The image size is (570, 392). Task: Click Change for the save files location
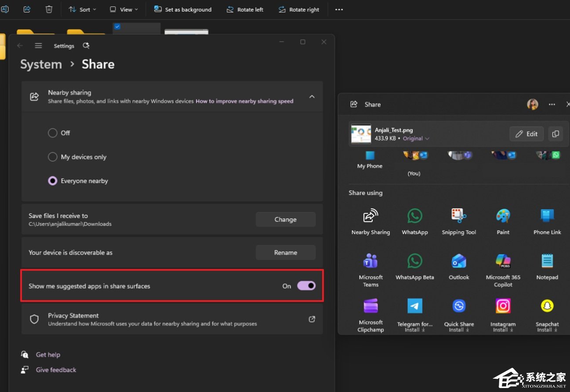[x=286, y=219]
